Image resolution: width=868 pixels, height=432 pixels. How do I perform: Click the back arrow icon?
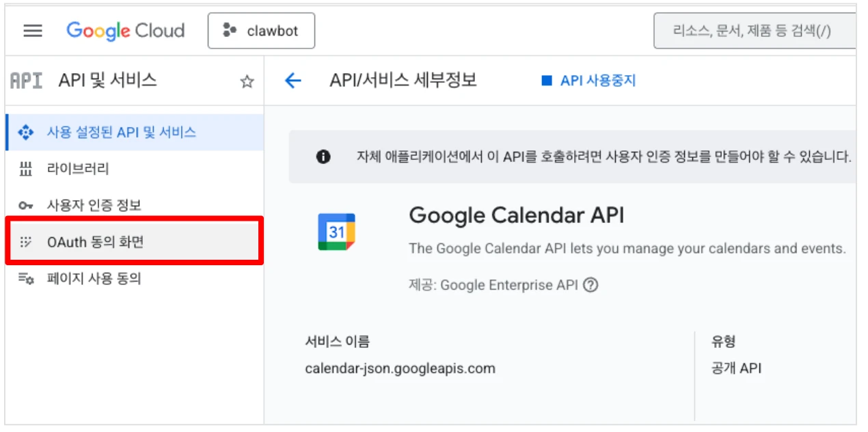[293, 81]
